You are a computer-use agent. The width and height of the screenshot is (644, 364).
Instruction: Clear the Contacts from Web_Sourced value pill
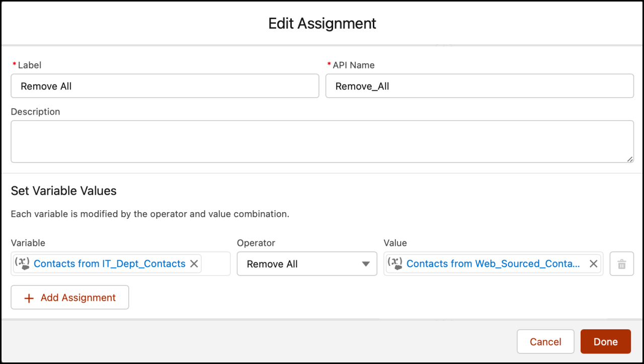tap(594, 263)
